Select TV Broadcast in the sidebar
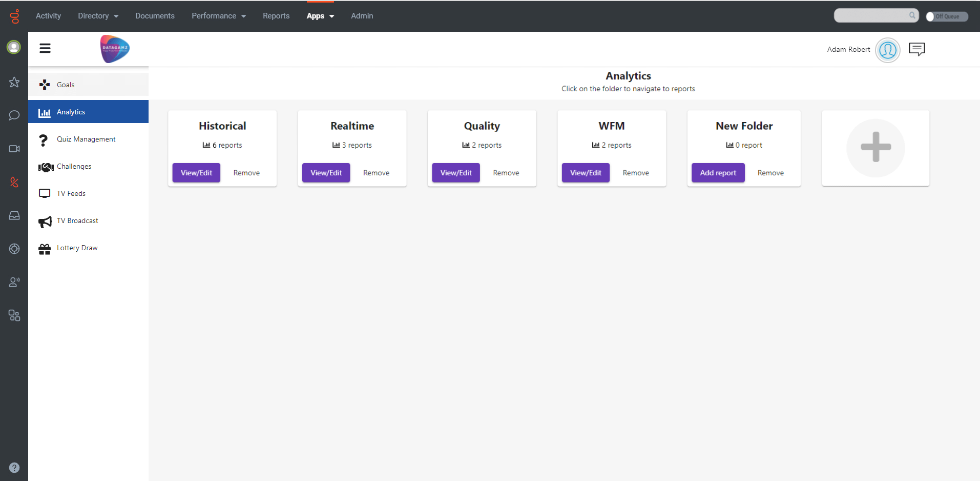This screenshot has height=481, width=980. tap(77, 221)
